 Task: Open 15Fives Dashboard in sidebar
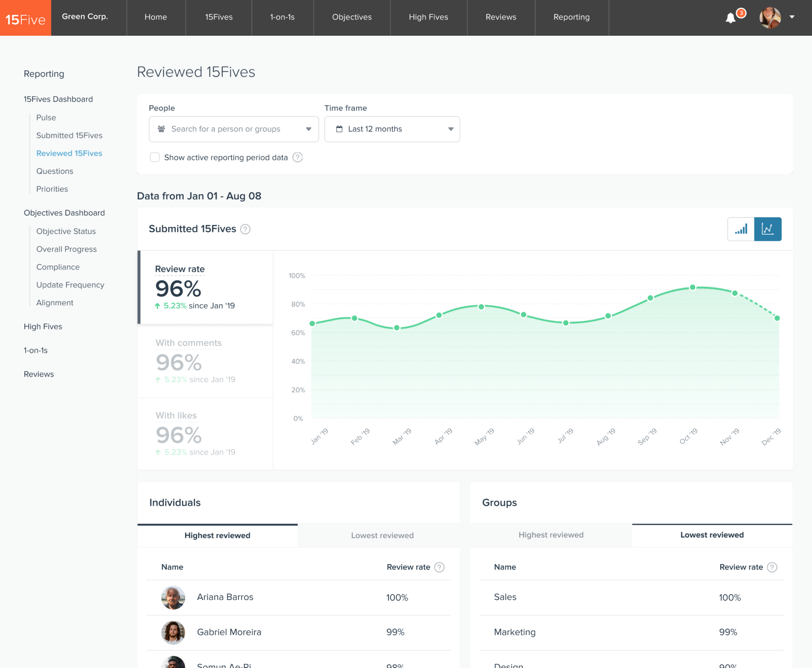pyautogui.click(x=58, y=99)
